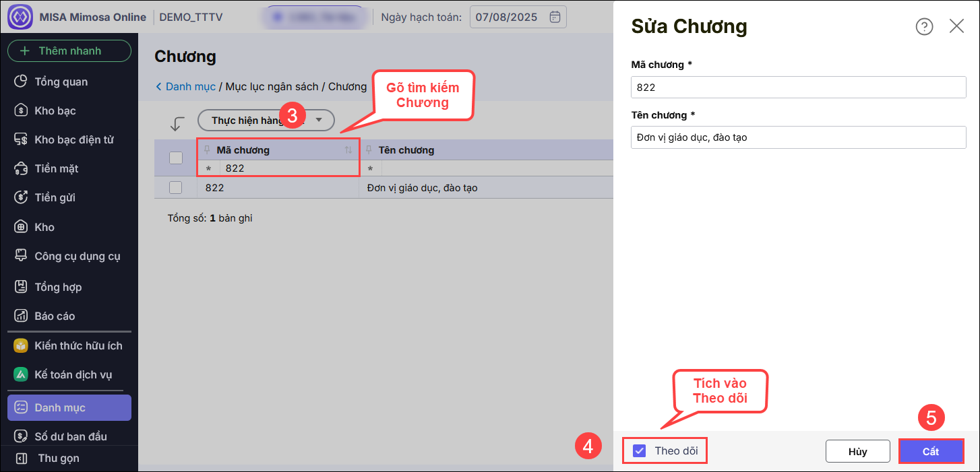Open the Tiền mặt sidebar icon
This screenshot has height=472, width=980.
click(21, 168)
